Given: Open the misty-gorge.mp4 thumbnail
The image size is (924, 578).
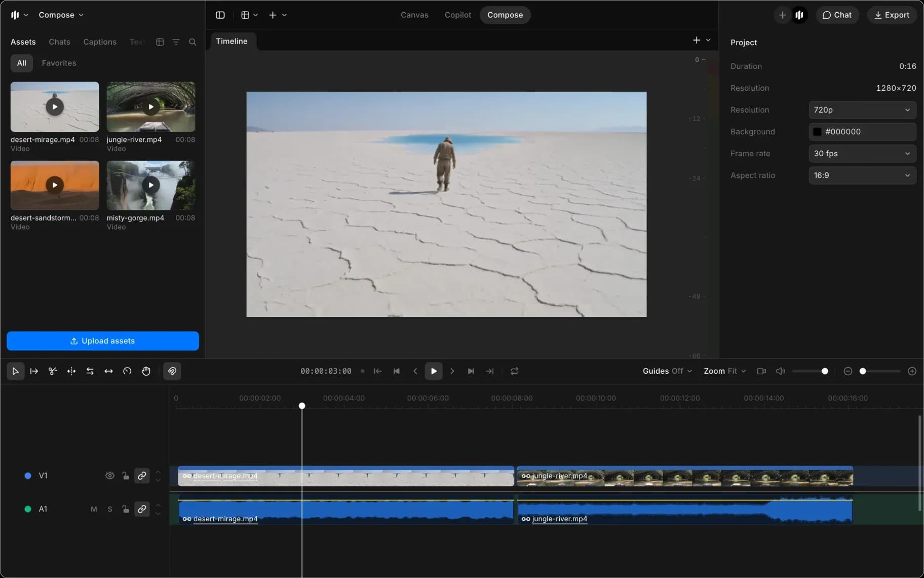Looking at the screenshot, I should point(151,185).
